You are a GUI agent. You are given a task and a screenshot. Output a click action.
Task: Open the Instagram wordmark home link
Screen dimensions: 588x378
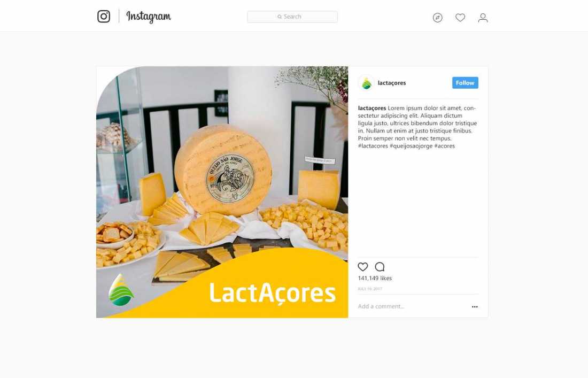click(x=149, y=17)
